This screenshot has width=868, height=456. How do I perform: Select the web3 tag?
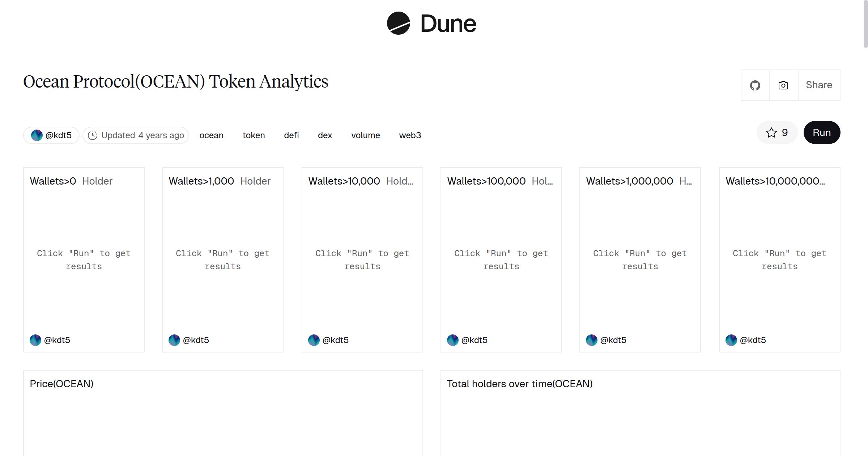coord(410,135)
